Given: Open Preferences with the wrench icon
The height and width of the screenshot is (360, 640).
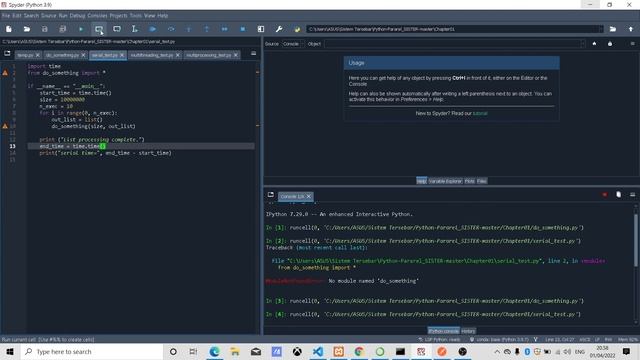Looking at the screenshot, I should click(x=279, y=29).
